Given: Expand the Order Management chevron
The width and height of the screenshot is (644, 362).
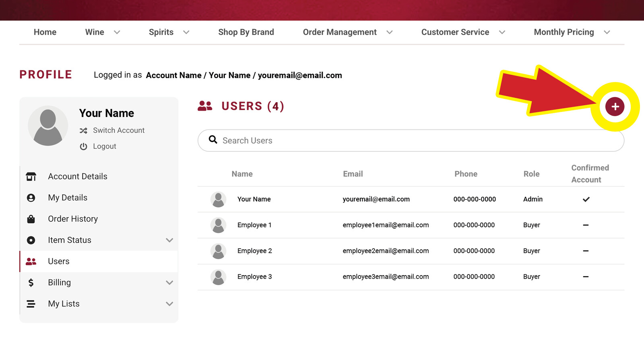Looking at the screenshot, I should tap(389, 32).
